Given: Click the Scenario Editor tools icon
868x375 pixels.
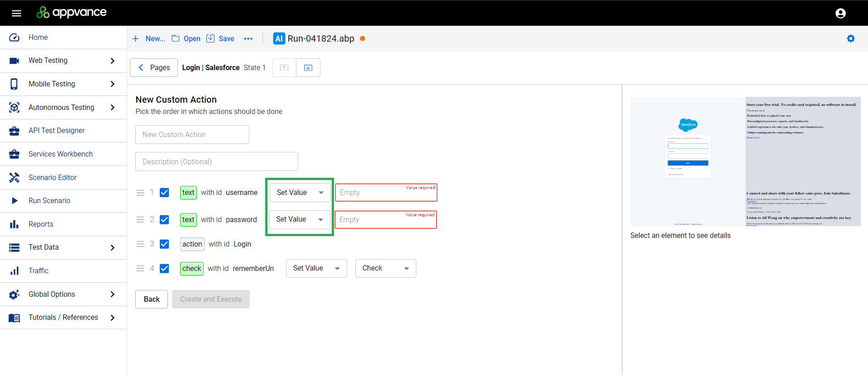Looking at the screenshot, I should coord(14,177).
